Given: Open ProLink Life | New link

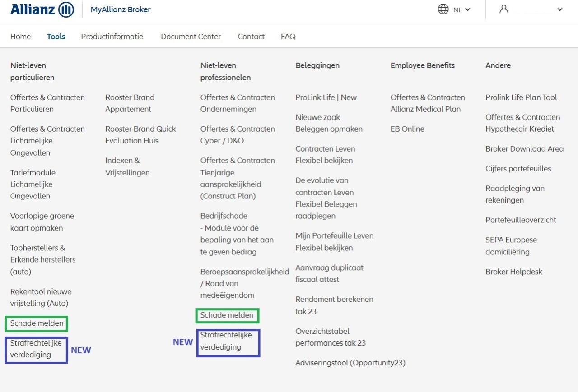Looking at the screenshot, I should coord(326,97).
